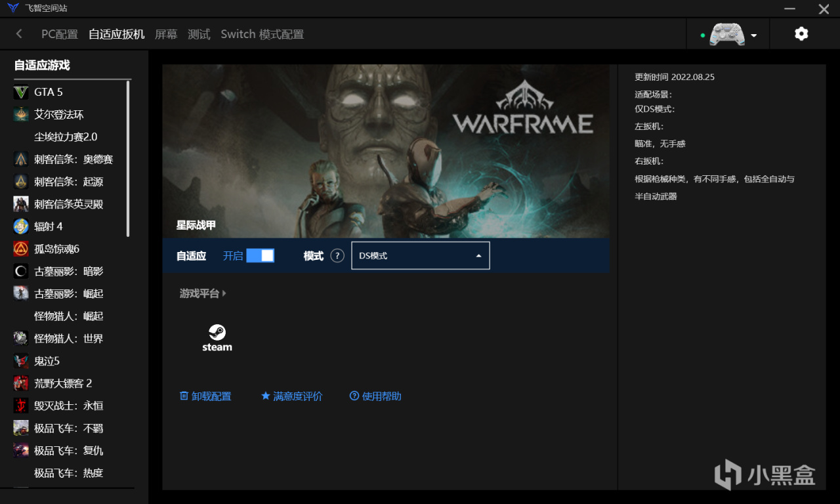This screenshot has height=504, width=840.
Task: Click the Steam platform icon
Action: (x=217, y=337)
